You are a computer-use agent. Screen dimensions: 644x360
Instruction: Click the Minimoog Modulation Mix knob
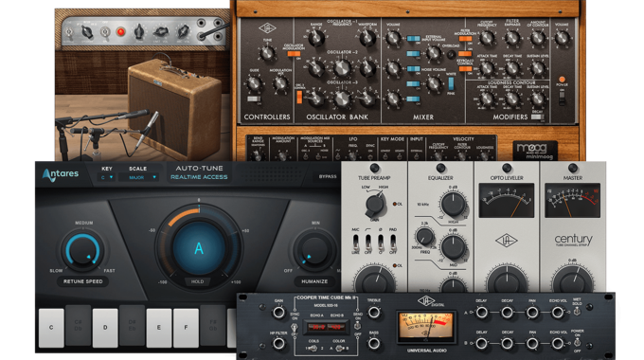point(280,83)
